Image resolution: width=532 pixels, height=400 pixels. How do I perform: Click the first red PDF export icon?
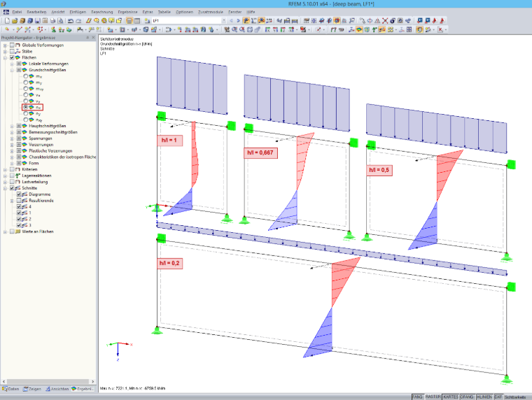pyautogui.click(x=435, y=21)
